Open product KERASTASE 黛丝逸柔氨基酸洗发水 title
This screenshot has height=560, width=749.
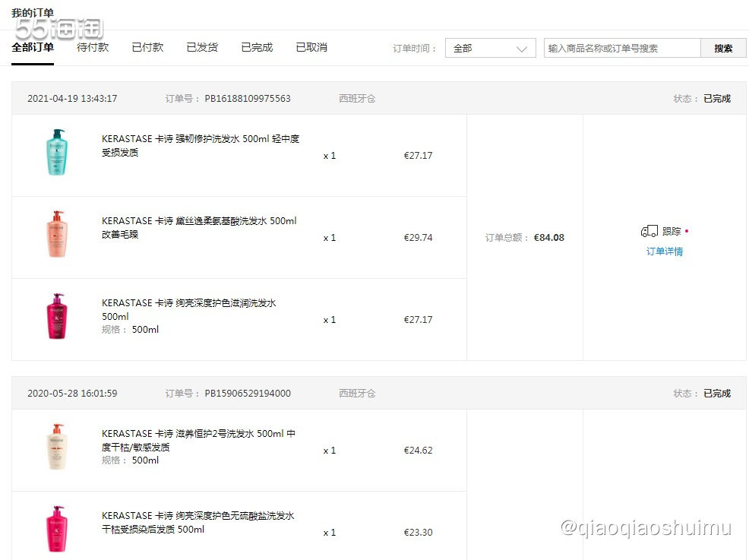click(x=199, y=227)
